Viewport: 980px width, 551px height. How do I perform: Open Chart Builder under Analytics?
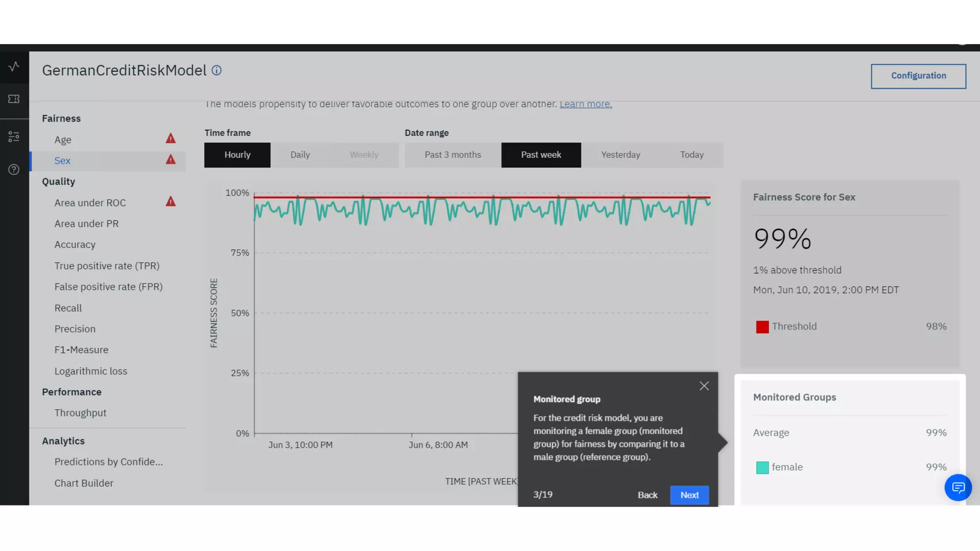(84, 483)
